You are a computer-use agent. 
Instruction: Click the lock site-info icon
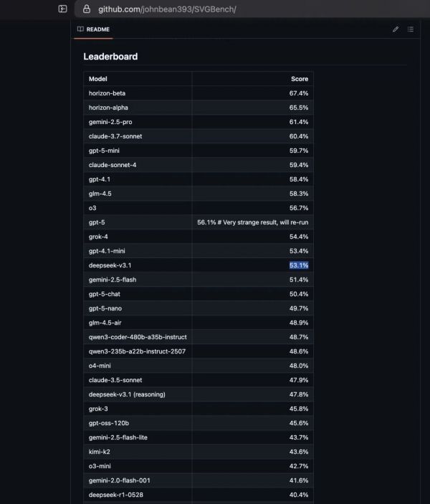[87, 9]
